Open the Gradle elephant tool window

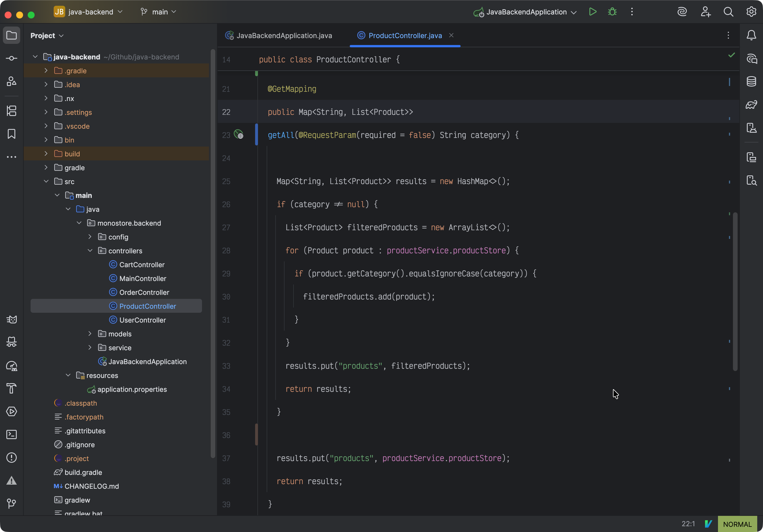pos(751,105)
